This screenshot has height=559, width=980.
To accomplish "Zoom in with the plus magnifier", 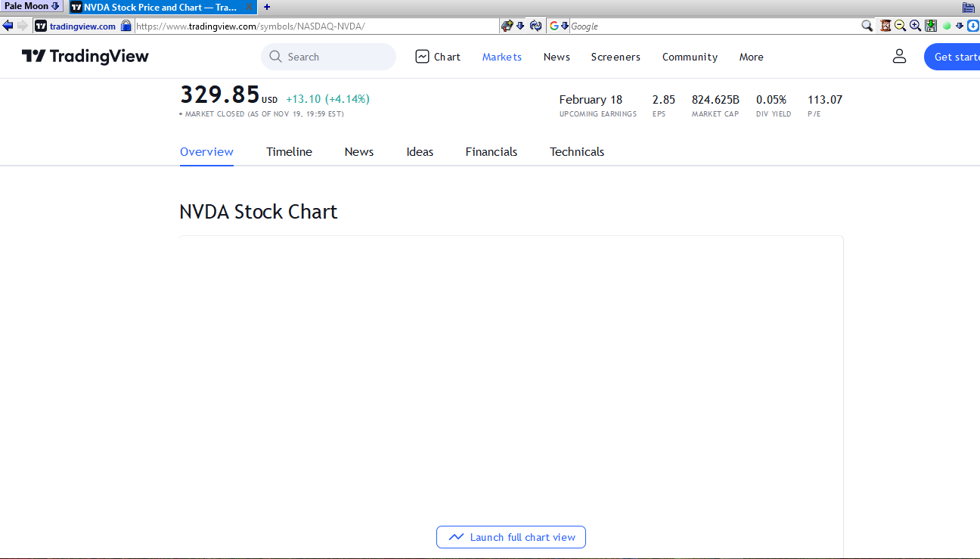I will tap(915, 26).
